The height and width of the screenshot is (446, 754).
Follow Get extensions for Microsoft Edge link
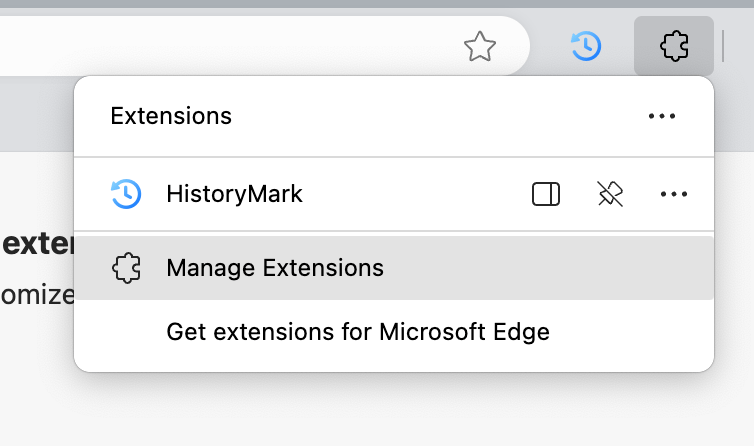[358, 331]
